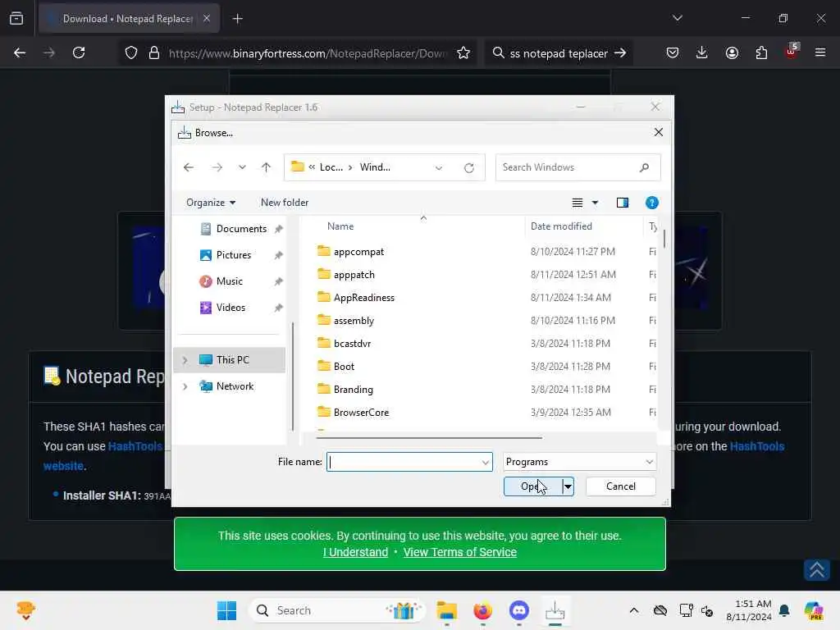Select the assembly folder
840x630 pixels.
pos(354,321)
